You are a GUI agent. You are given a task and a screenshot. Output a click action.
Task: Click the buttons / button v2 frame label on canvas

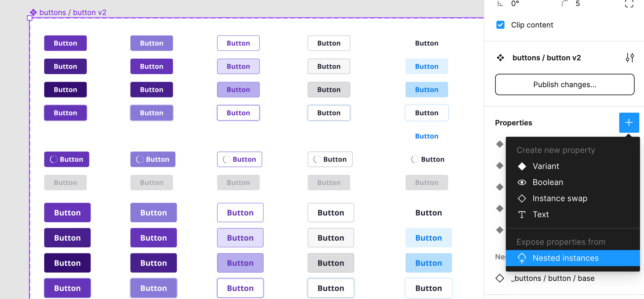(x=73, y=12)
